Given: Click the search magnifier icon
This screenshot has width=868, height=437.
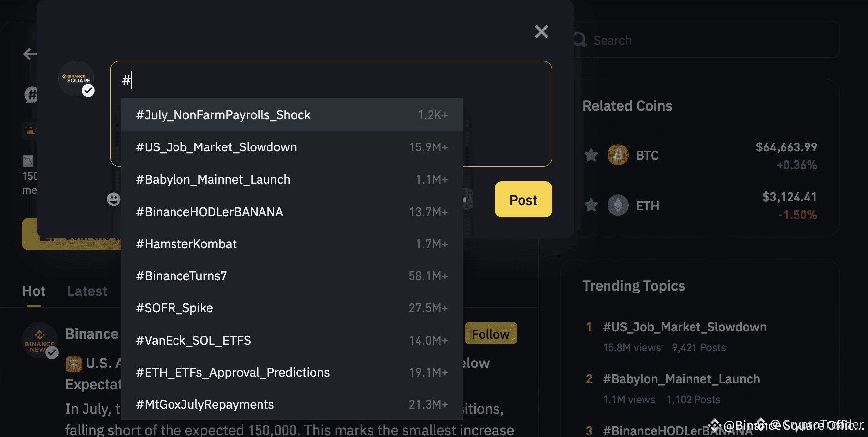Looking at the screenshot, I should [579, 40].
